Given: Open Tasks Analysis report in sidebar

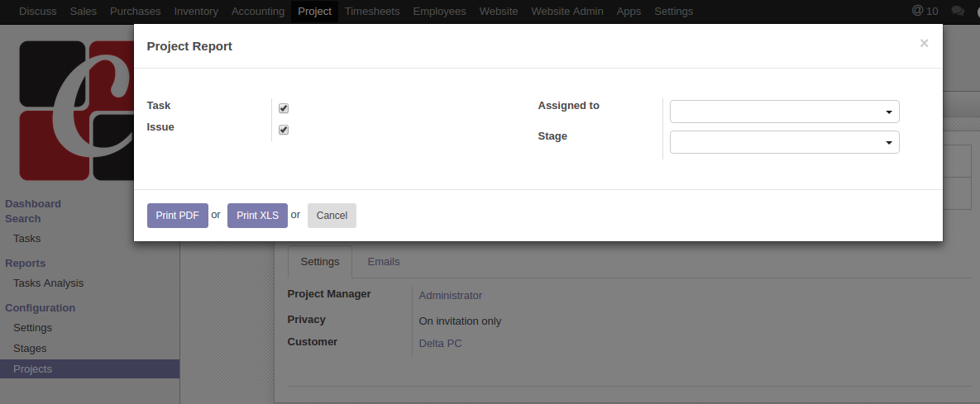Looking at the screenshot, I should [48, 283].
